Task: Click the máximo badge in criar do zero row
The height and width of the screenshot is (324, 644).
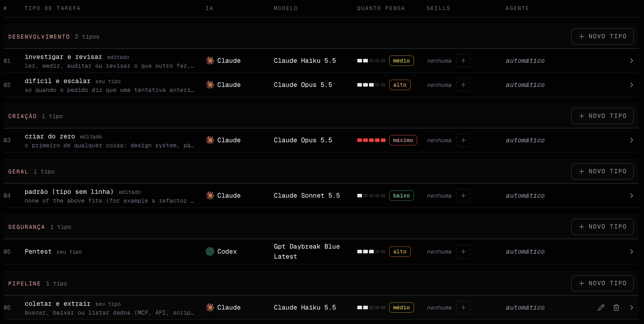Action: (403, 140)
